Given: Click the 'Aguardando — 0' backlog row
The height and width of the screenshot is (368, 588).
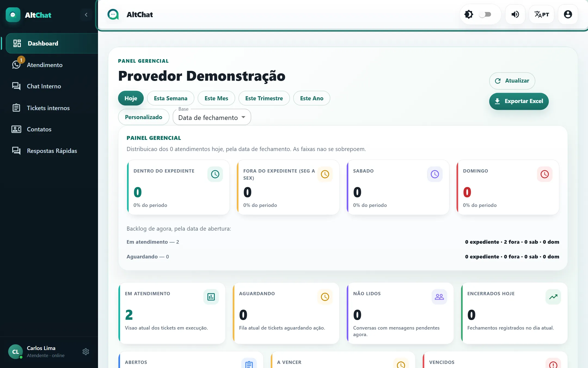Looking at the screenshot, I should (343, 257).
